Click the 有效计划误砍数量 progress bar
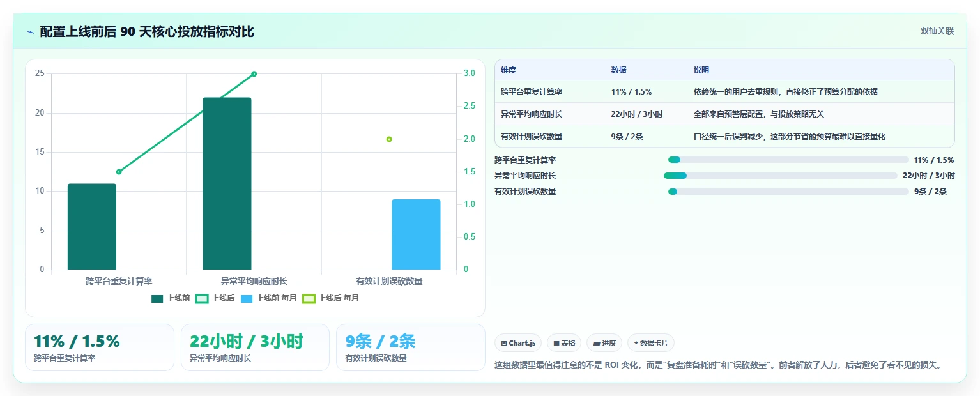The width and height of the screenshot is (980, 396). (x=788, y=192)
